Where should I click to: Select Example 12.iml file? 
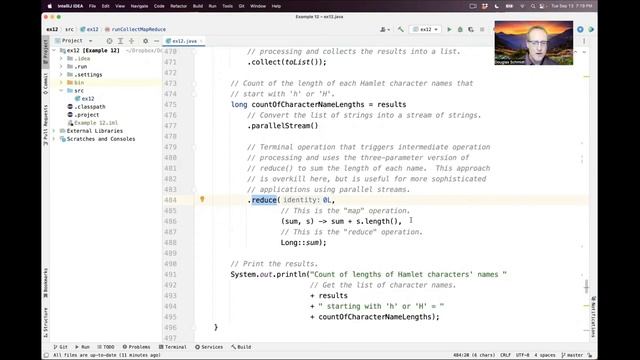(93, 123)
